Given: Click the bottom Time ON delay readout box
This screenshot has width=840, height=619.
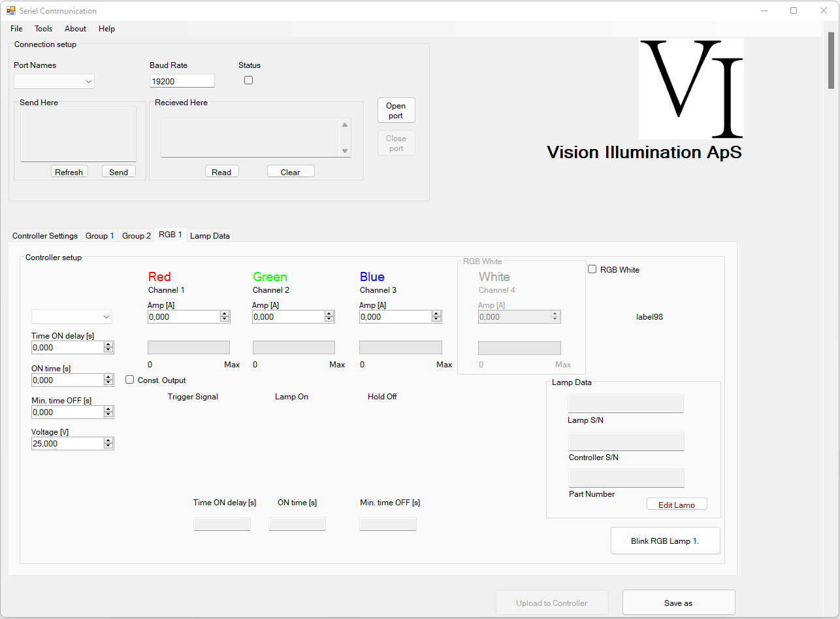Looking at the screenshot, I should tap(222, 524).
